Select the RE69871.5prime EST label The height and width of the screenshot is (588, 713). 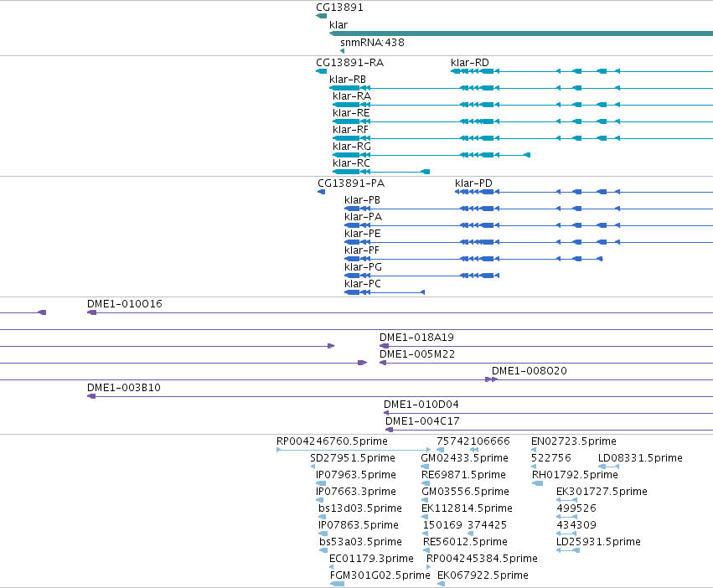pyautogui.click(x=463, y=475)
